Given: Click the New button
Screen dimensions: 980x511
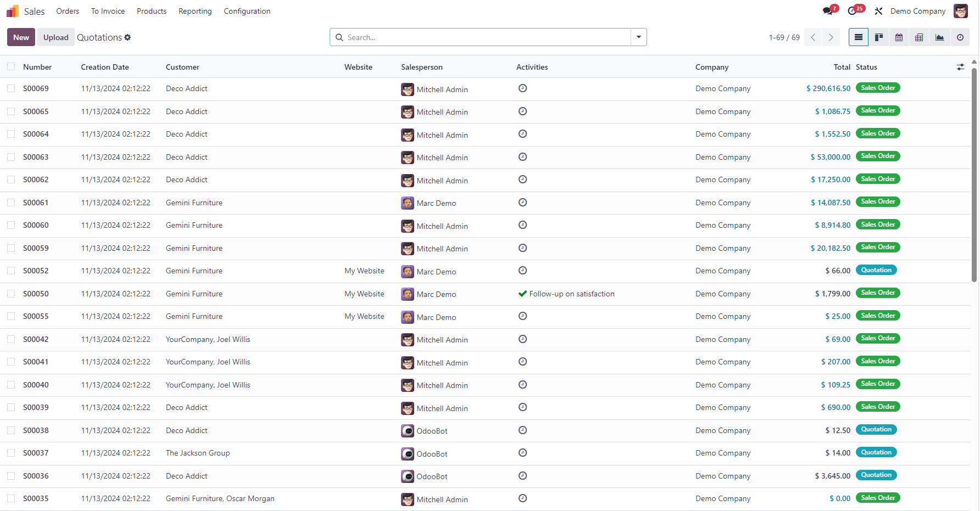Looking at the screenshot, I should 21,37.
